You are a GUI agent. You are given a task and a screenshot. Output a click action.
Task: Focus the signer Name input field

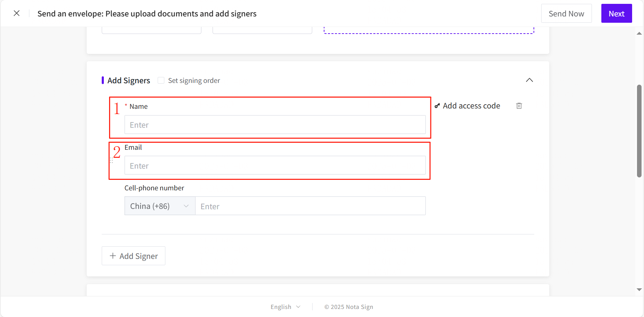pos(275,125)
